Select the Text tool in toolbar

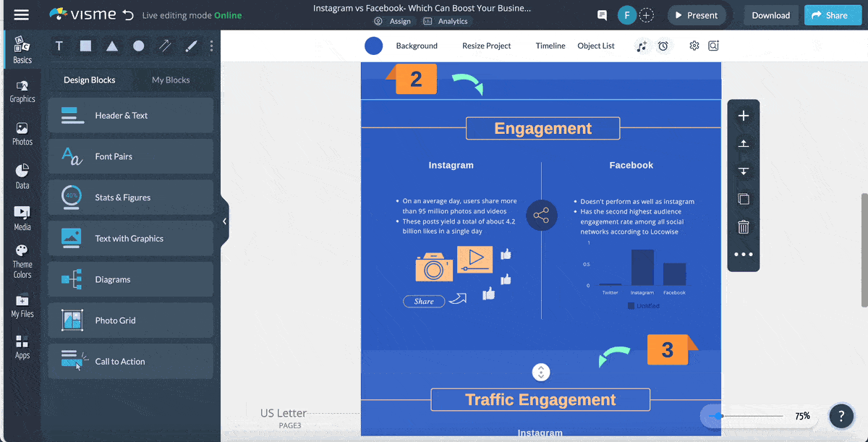(59, 46)
